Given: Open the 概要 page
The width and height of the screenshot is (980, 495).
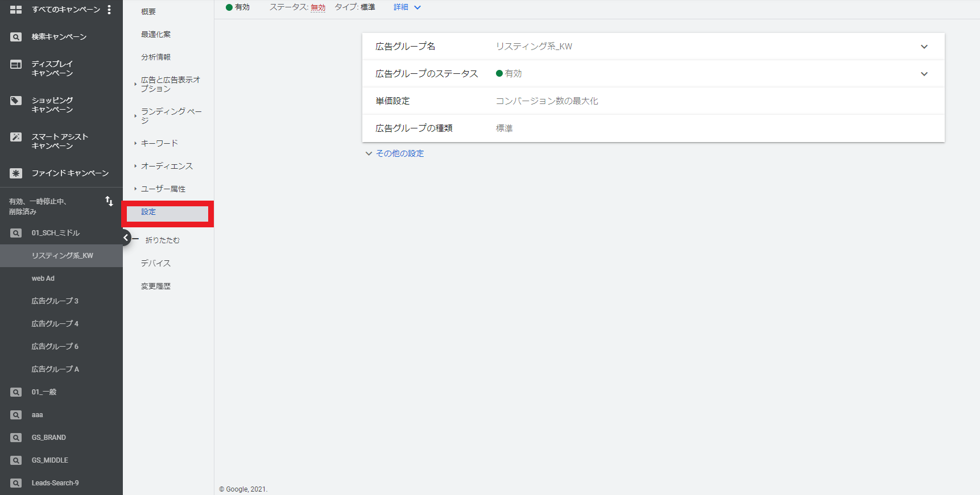Looking at the screenshot, I should tap(148, 11).
